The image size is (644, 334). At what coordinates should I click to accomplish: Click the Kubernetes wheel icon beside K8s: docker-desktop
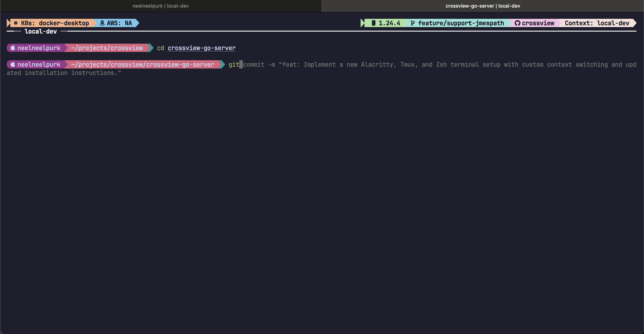(x=15, y=23)
